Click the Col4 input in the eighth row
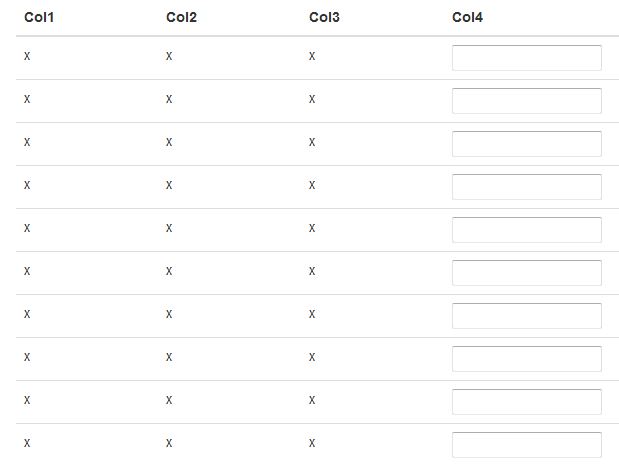The height and width of the screenshot is (473, 619). (526, 359)
